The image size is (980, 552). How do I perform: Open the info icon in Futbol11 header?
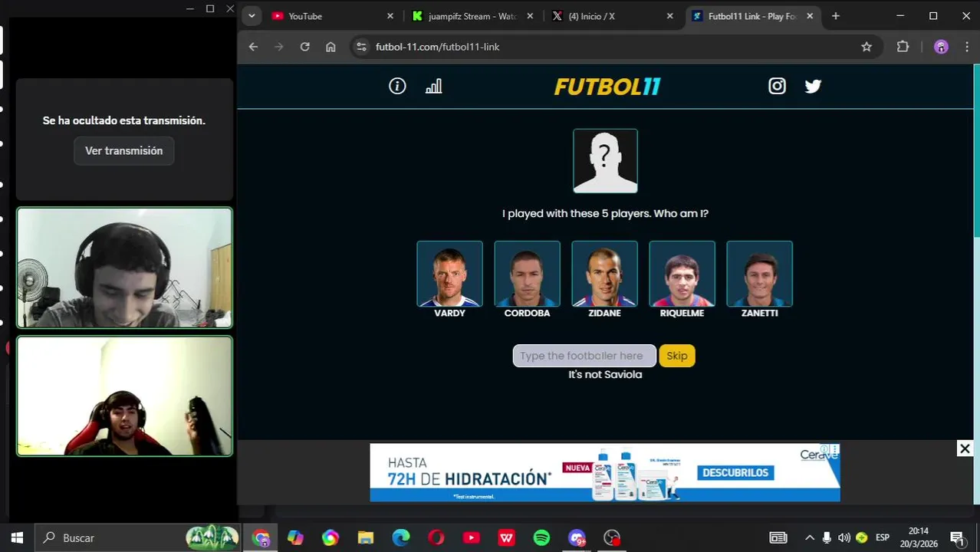click(x=397, y=87)
